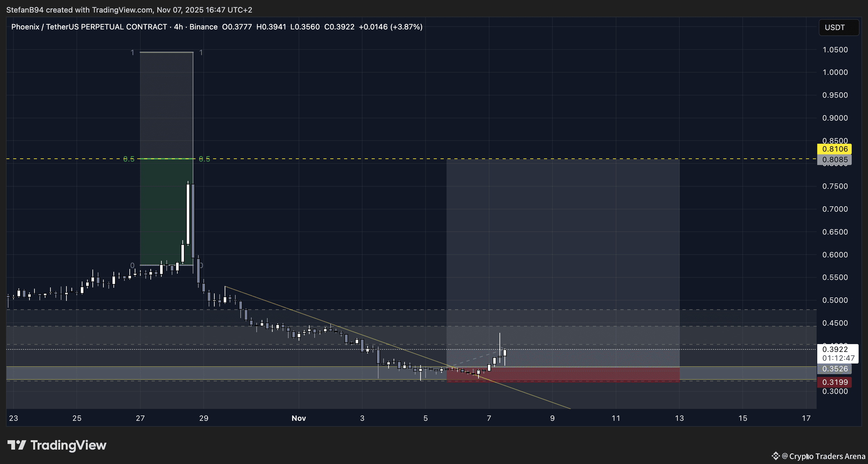This screenshot has height=464, width=868.
Task: Click the 0.5000 price axis label
Action: point(835,300)
